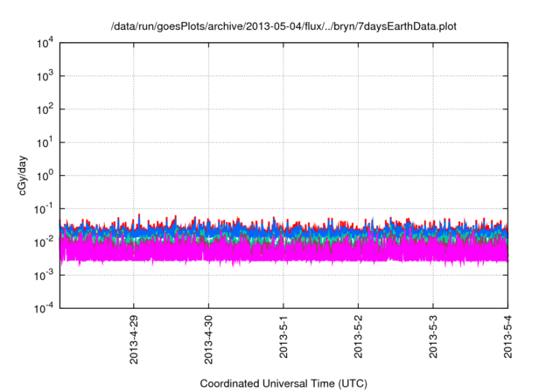Click the cGy/day y-axis label
Viewport: 560px width, 392px height.
[22, 175]
